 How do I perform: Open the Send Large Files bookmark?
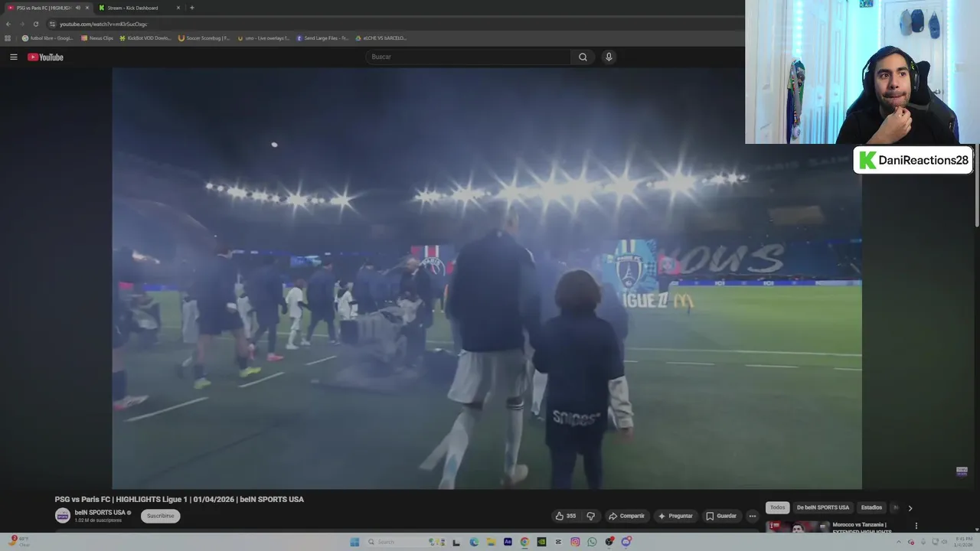click(322, 37)
